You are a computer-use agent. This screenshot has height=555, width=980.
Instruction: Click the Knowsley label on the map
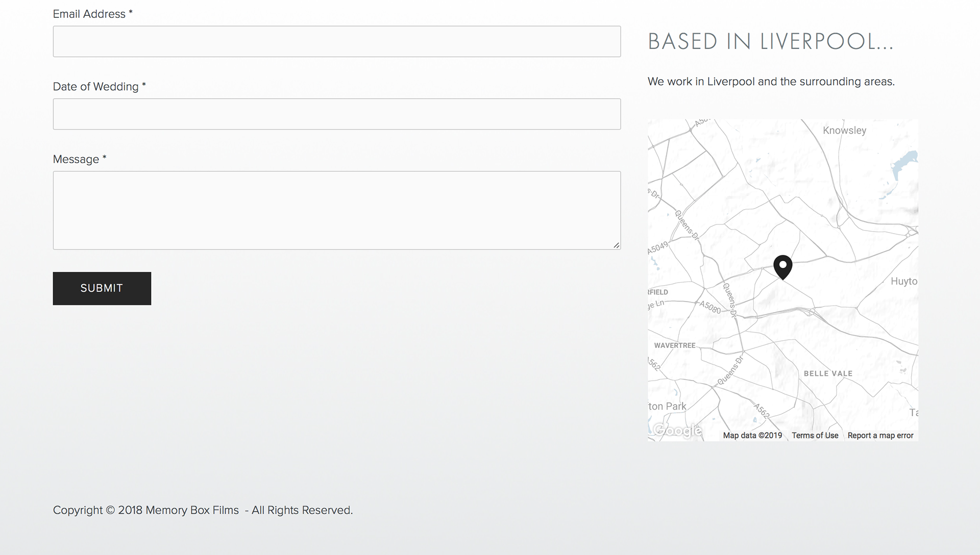(x=844, y=131)
